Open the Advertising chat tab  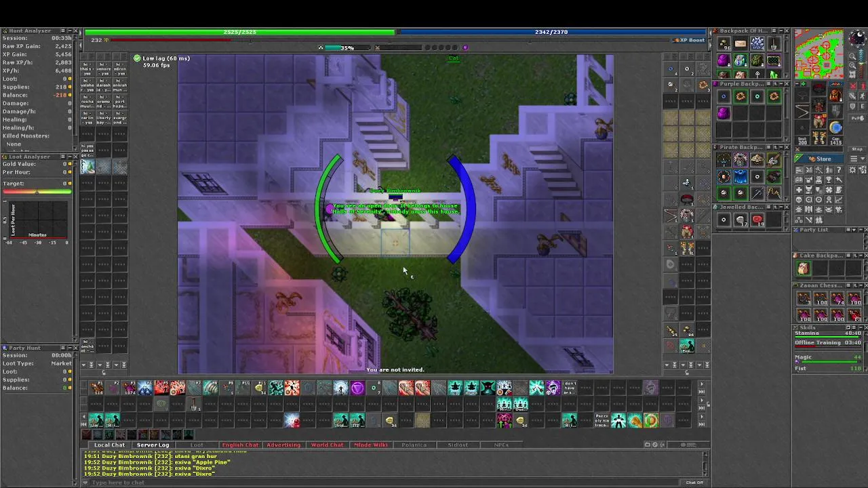283,445
